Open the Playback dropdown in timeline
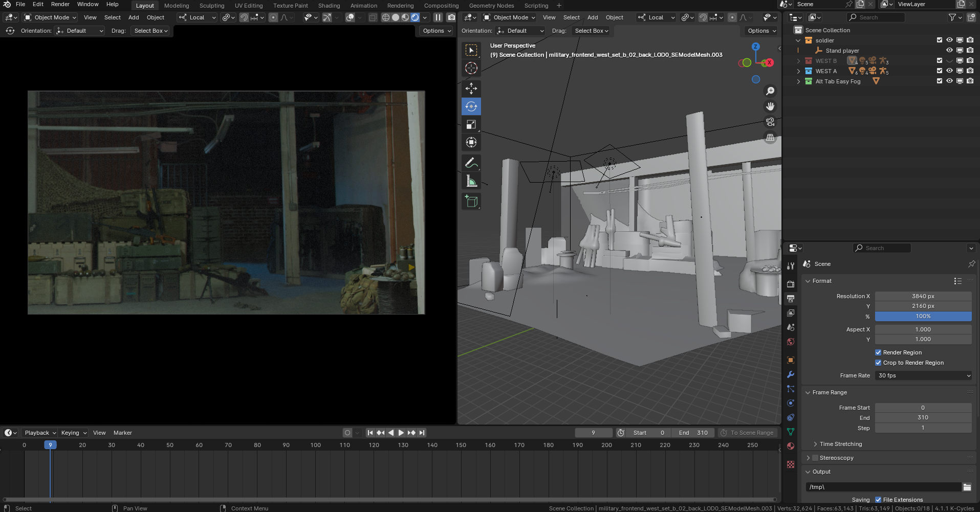 click(40, 433)
